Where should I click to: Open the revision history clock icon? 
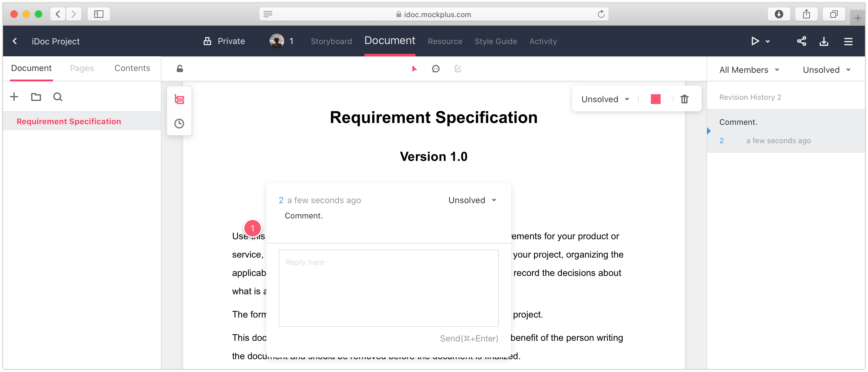tap(179, 124)
